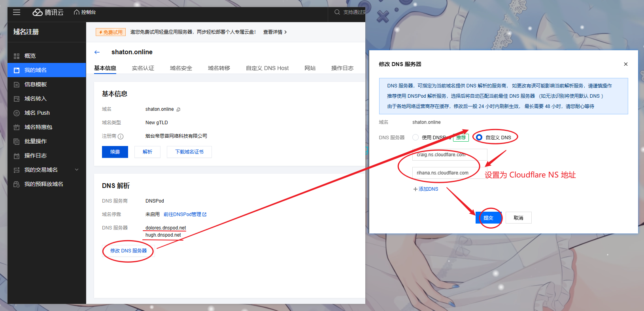Switch to the 自定义 DNS Host tab
Screen dimensions: 644x311
267,68
